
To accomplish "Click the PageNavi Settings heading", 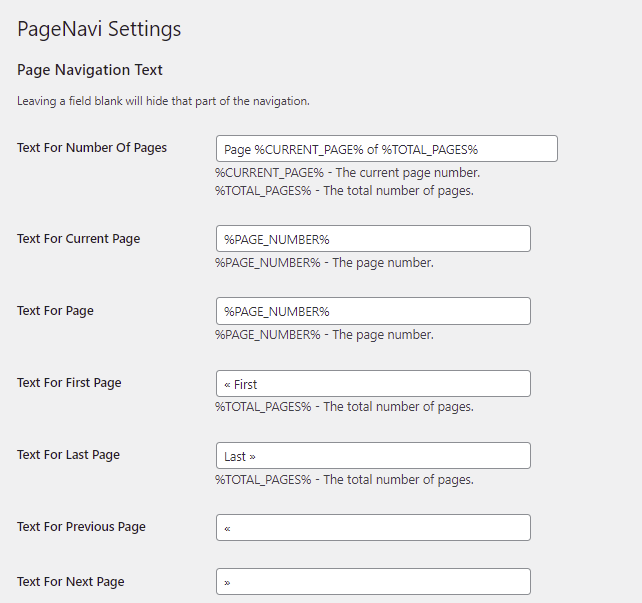I will [x=100, y=29].
